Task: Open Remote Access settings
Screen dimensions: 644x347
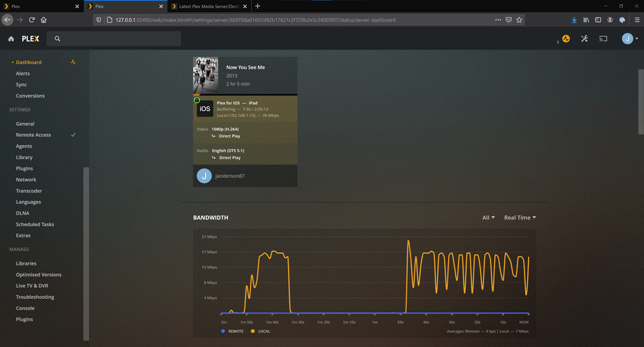Action: 33,134
